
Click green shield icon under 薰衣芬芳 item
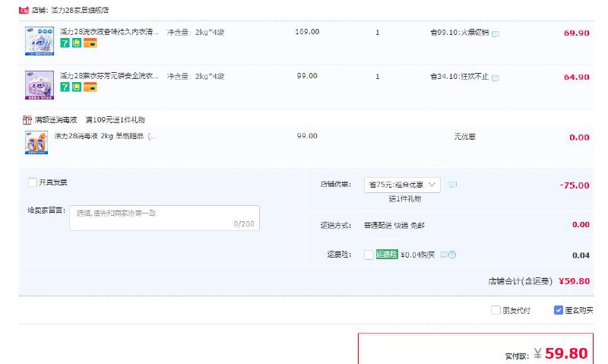click(77, 87)
